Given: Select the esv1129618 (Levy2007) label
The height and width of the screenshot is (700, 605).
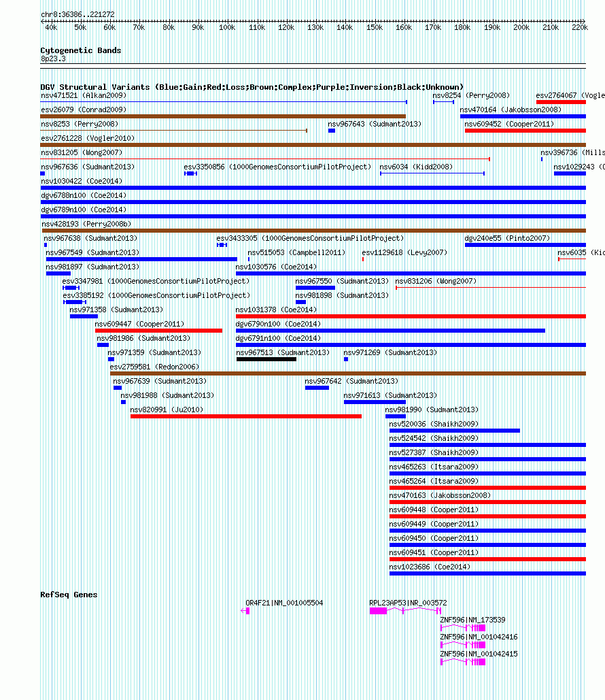Looking at the screenshot, I should point(404,252).
